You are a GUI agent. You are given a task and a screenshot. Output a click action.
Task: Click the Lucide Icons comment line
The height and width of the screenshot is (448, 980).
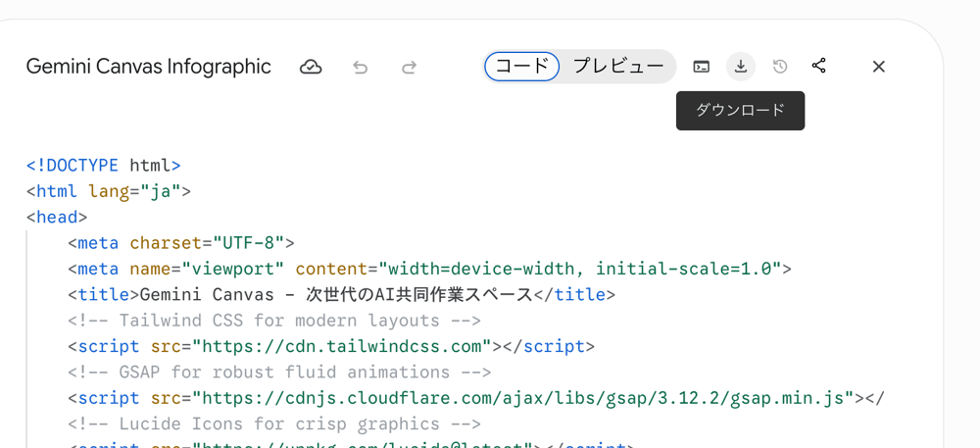point(274,424)
